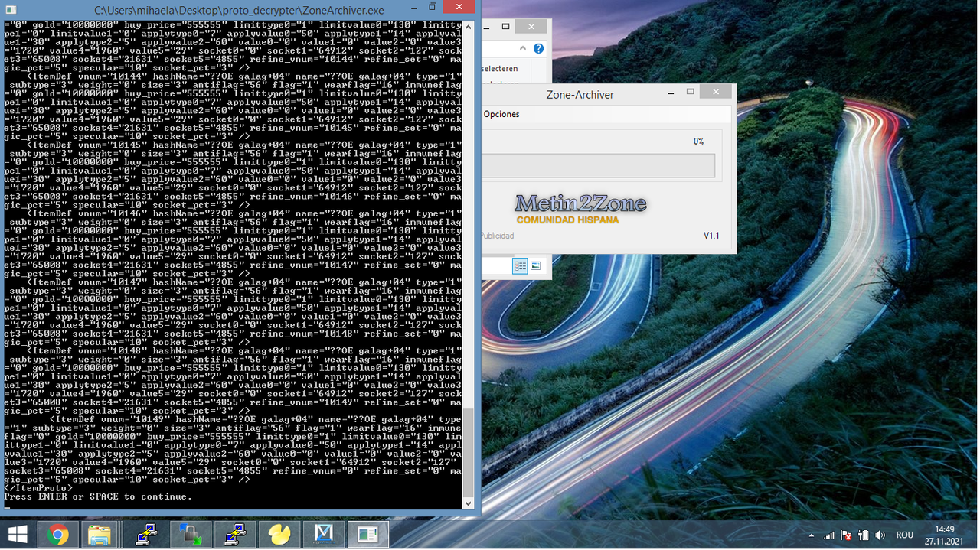Open the taskbar clock showing 14:49

coord(944,535)
